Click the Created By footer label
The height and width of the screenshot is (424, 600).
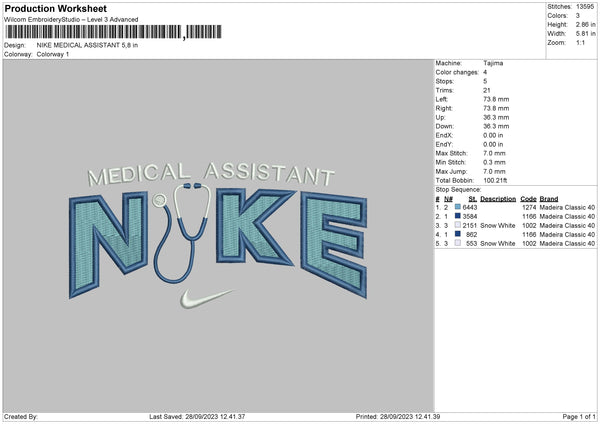coord(21,416)
